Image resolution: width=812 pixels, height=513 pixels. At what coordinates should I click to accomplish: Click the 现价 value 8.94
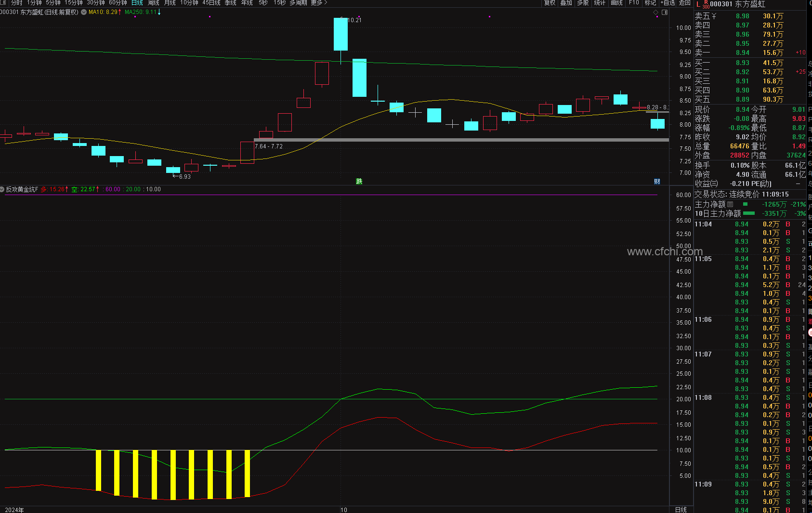click(742, 110)
